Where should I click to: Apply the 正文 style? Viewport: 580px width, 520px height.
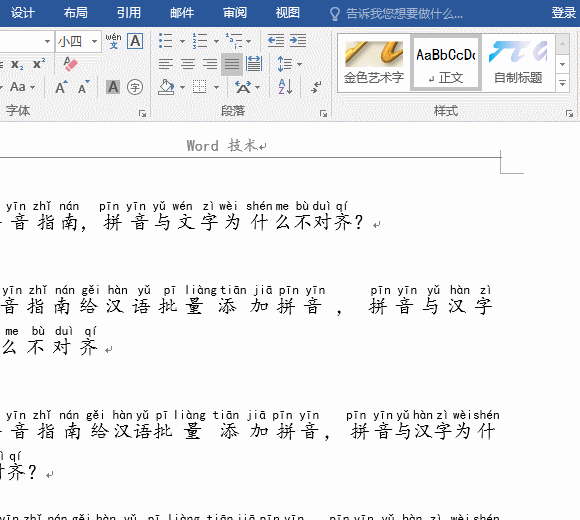(446, 62)
